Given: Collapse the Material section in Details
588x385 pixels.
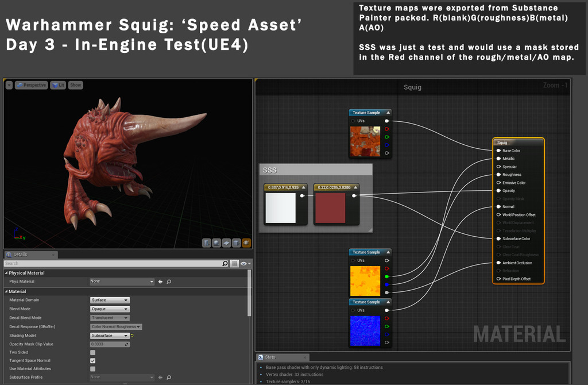Looking at the screenshot, I should click(x=6, y=291).
